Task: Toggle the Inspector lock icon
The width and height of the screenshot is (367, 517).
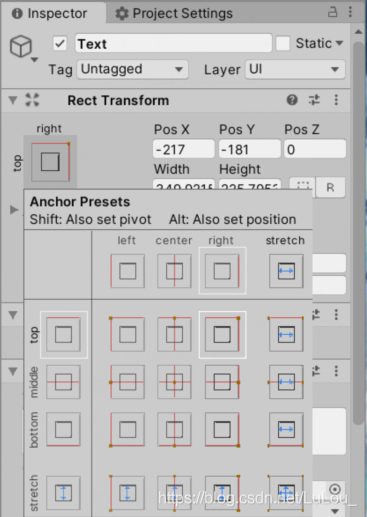Action: tap(332, 12)
